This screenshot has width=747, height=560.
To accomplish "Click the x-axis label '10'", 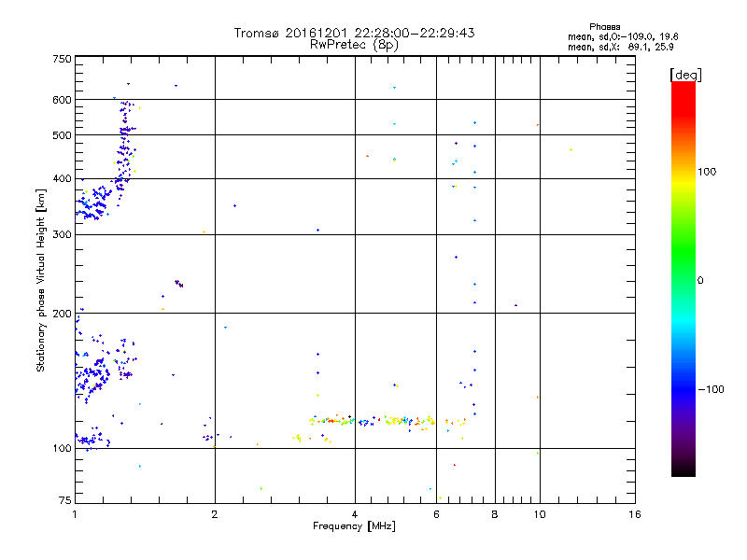I will coord(540,514).
